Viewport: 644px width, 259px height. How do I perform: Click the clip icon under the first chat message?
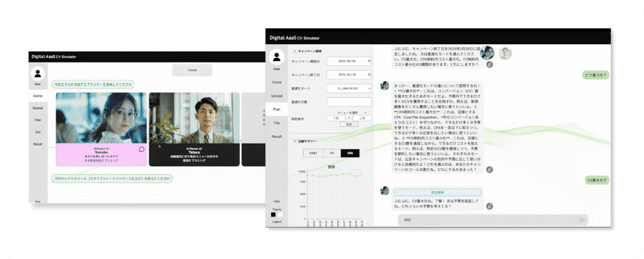[489, 64]
